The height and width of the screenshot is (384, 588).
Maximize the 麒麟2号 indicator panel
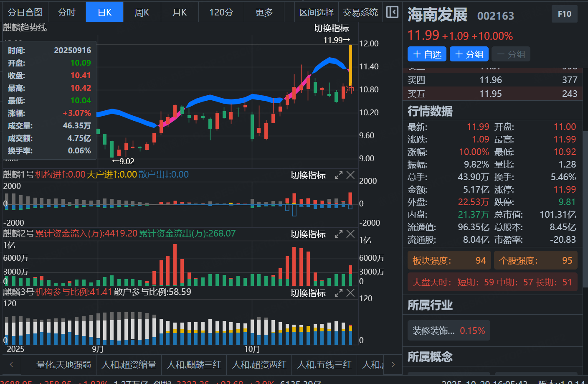click(x=339, y=234)
